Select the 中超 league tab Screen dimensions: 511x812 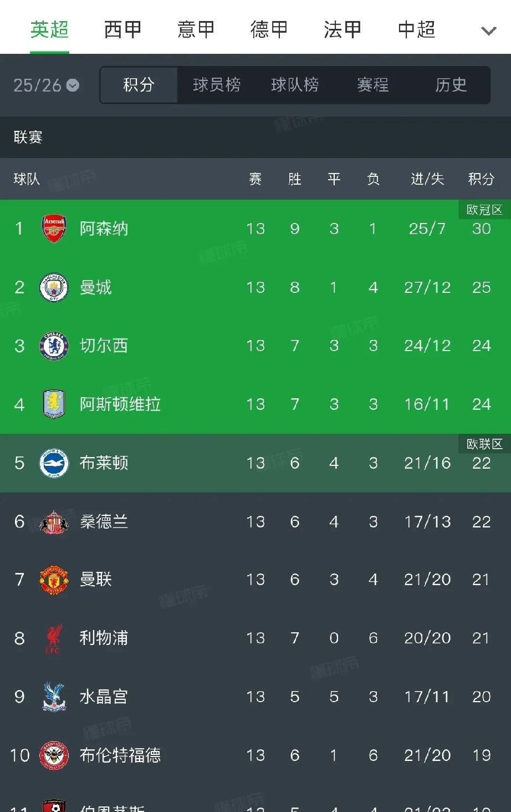[416, 29]
